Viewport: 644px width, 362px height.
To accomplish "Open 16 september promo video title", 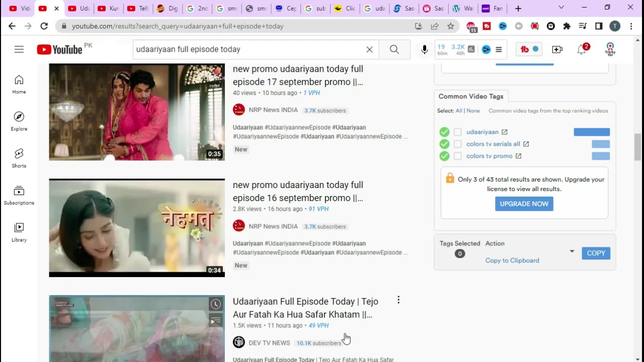I will click(x=298, y=192).
